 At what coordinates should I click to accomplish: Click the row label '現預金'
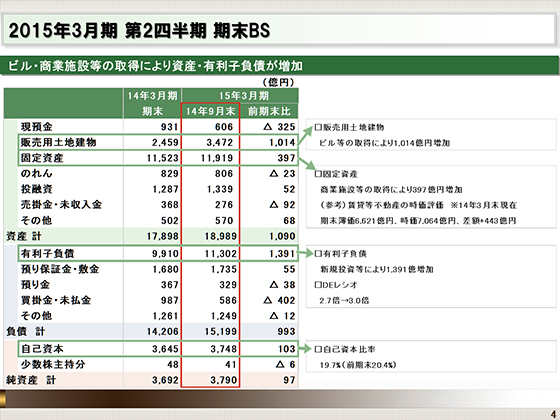click(37, 127)
